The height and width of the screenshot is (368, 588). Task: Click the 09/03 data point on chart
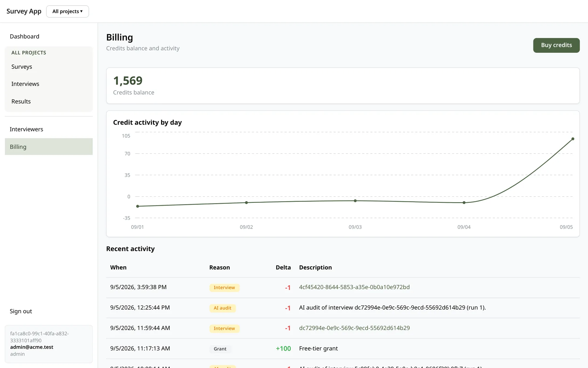[355, 201]
